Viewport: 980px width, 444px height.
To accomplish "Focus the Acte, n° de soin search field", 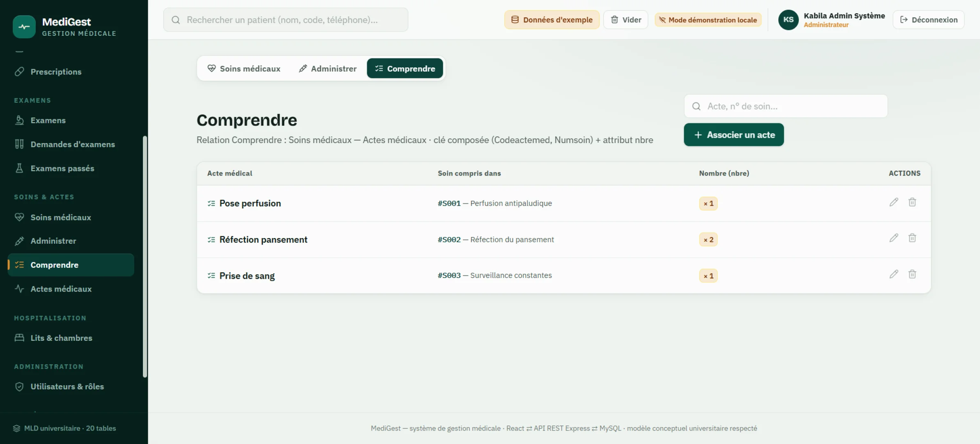I will click(x=785, y=106).
